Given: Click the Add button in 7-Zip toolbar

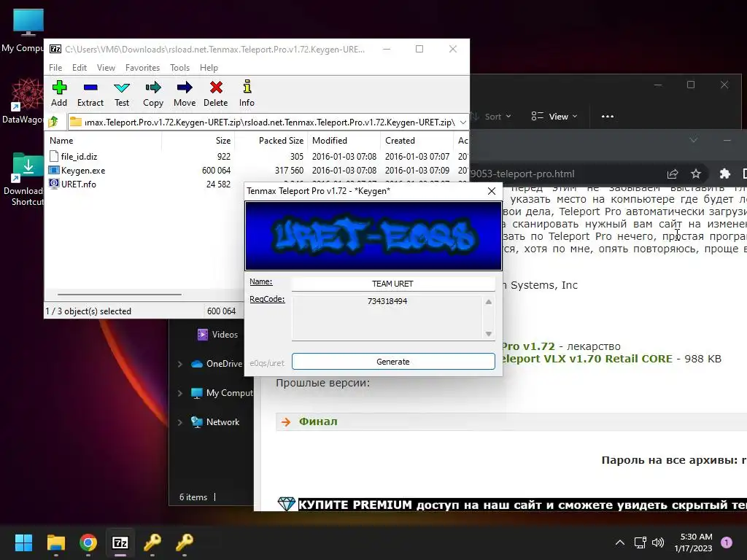Looking at the screenshot, I should 59,93.
